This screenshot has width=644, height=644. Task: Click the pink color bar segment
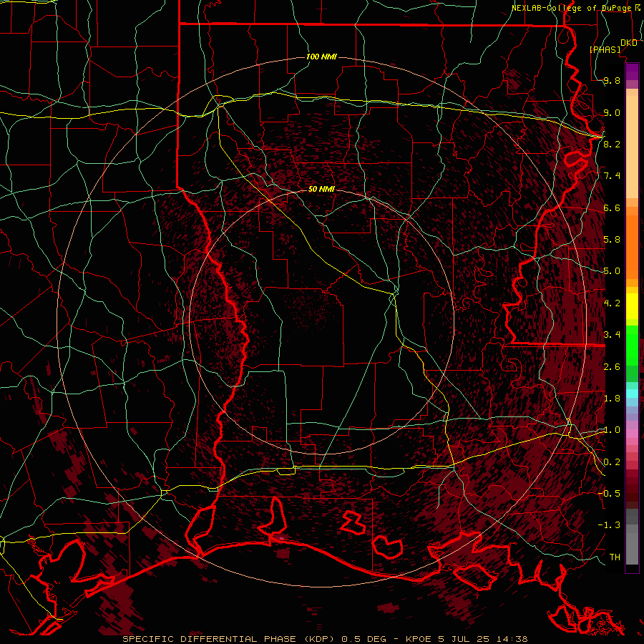tap(632, 434)
